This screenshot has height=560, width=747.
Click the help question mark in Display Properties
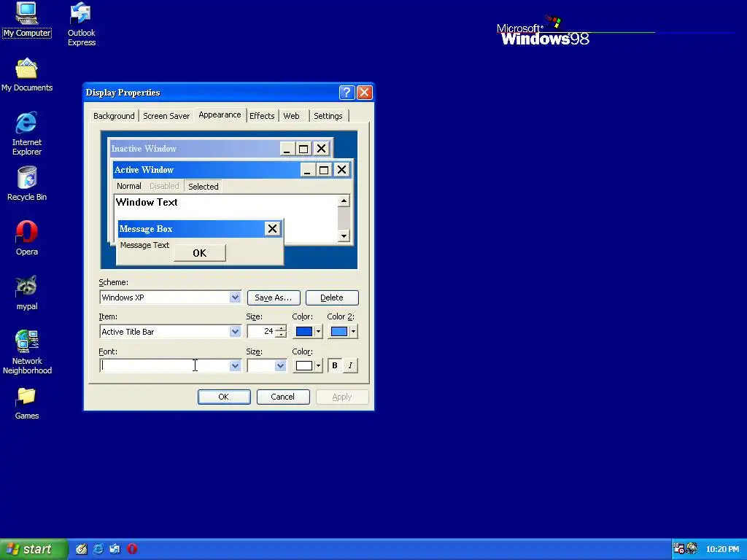347,93
